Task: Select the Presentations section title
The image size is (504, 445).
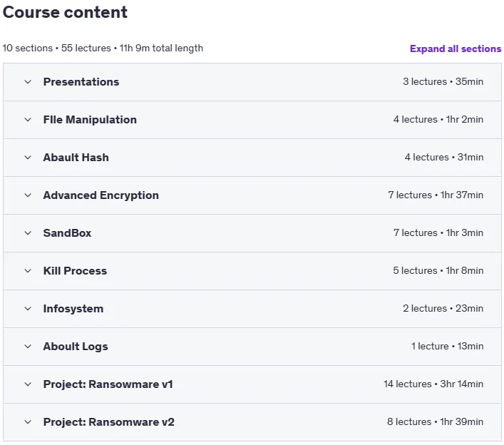Action: 81,82
